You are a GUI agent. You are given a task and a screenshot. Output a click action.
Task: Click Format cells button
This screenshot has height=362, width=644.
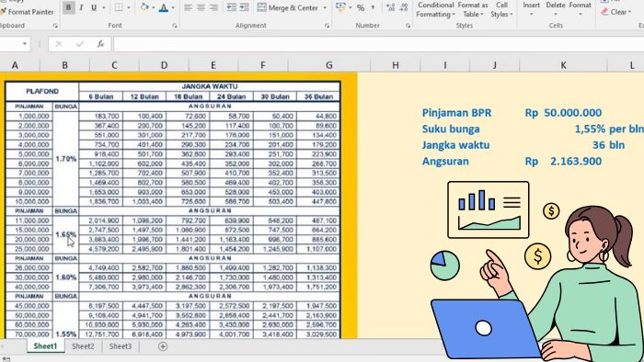coord(580,8)
